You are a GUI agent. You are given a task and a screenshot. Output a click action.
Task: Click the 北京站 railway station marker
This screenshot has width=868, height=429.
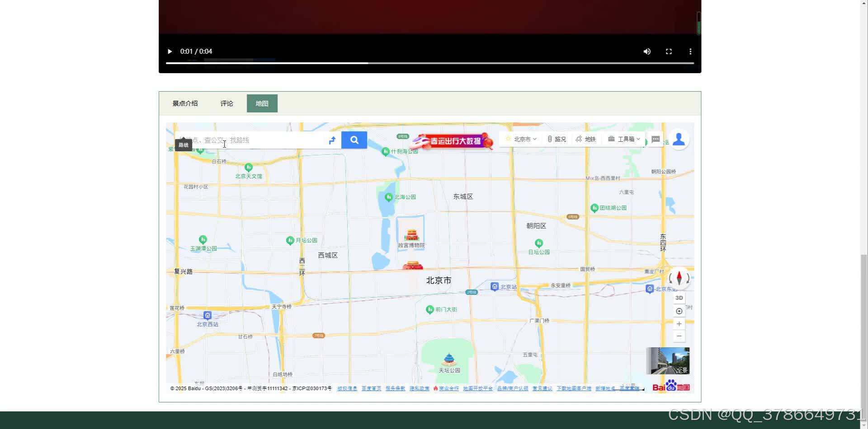495,287
